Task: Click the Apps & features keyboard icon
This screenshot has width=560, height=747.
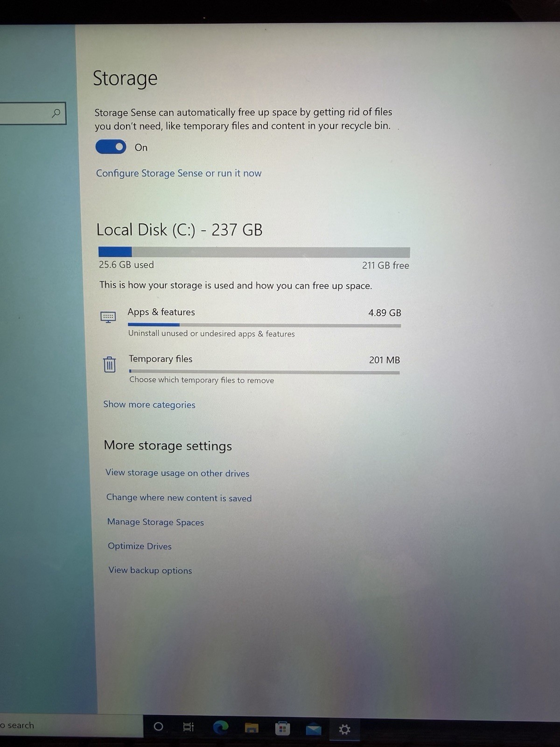Action: pyautogui.click(x=108, y=318)
